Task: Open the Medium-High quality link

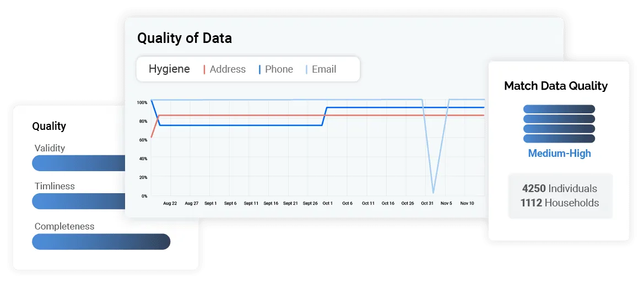Action: pyautogui.click(x=559, y=154)
